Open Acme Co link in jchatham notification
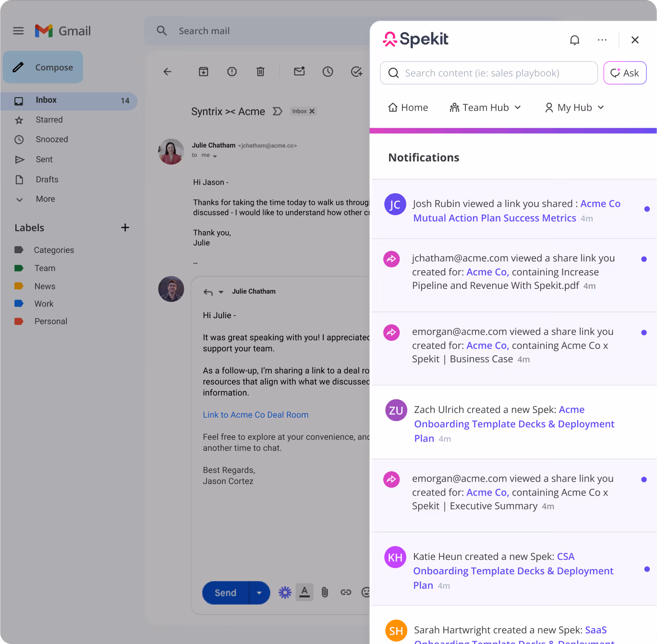This screenshot has width=657, height=644. [487, 272]
